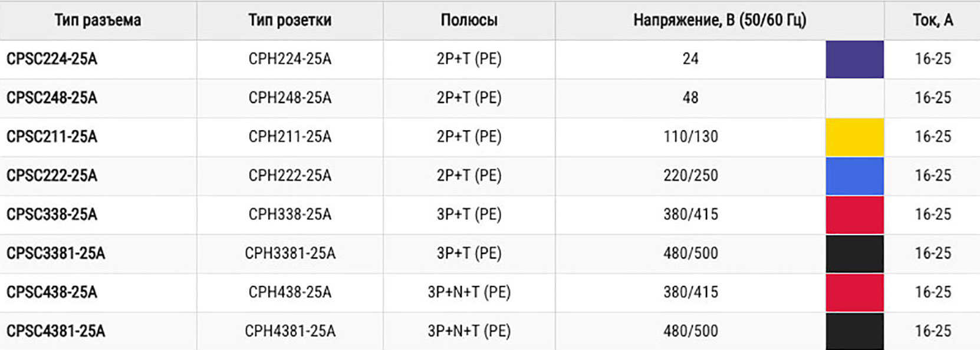980x350 pixels.
Task: Select connector type CPSC224-25A
Action: pos(52,59)
